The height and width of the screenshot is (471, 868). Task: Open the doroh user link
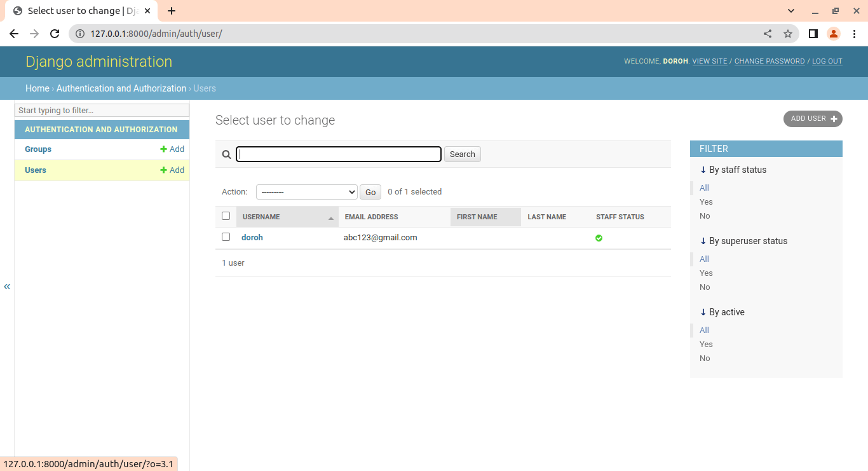click(252, 238)
